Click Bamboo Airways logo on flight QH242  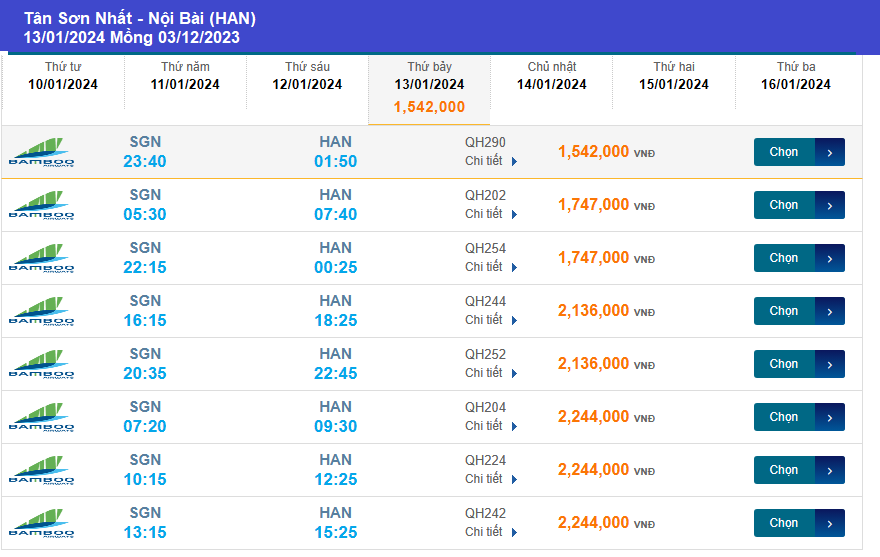click(x=42, y=523)
